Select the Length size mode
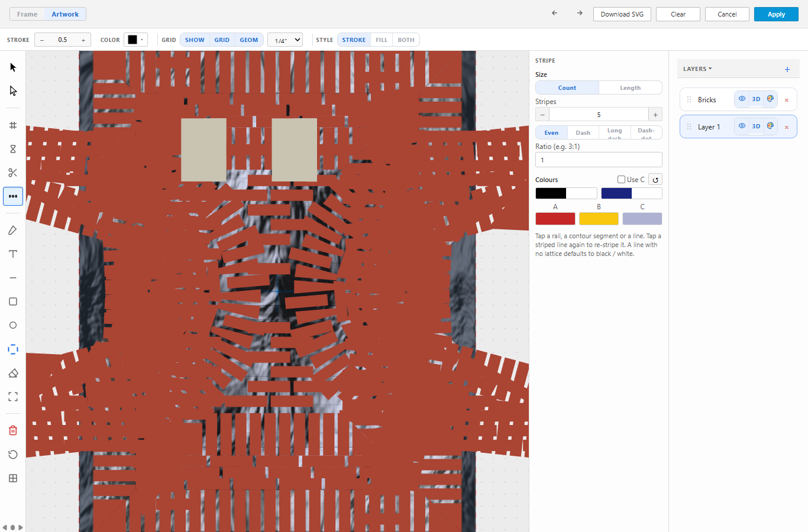 tap(631, 87)
